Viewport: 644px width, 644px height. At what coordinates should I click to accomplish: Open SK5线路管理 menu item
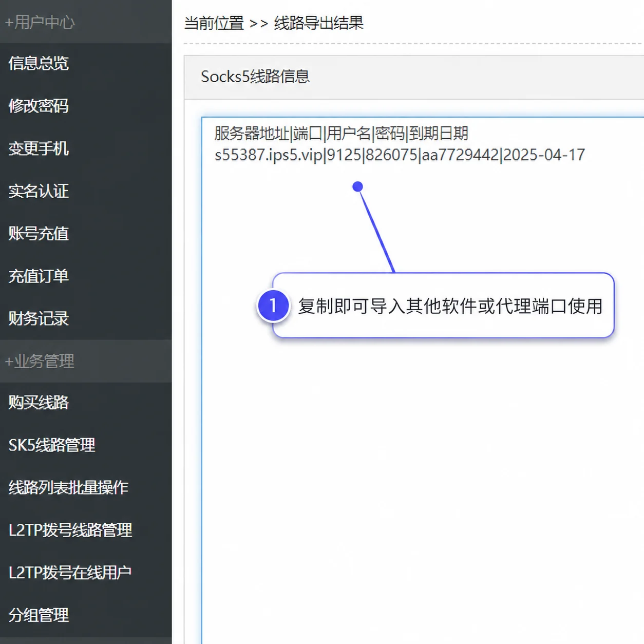tap(52, 445)
